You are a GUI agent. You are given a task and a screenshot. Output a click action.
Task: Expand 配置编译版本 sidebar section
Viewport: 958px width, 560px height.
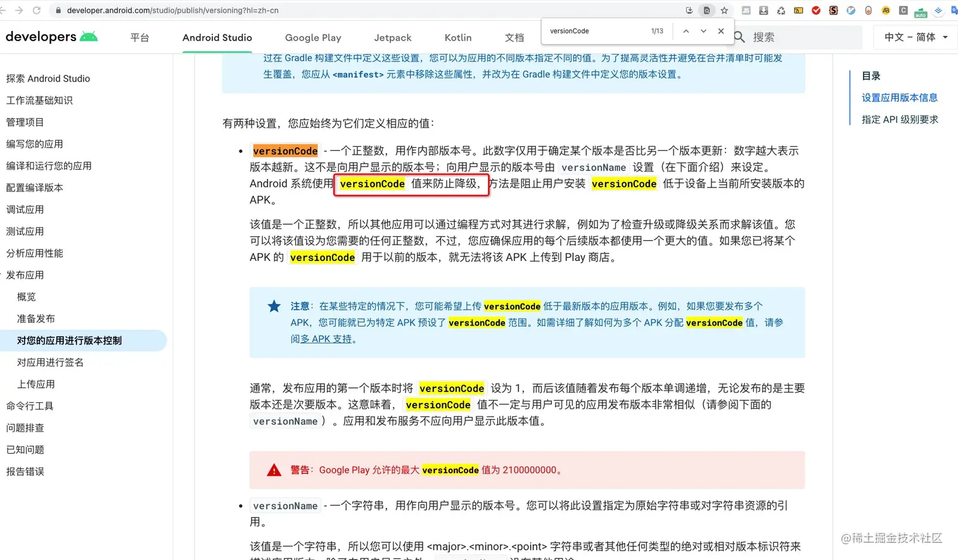point(34,188)
